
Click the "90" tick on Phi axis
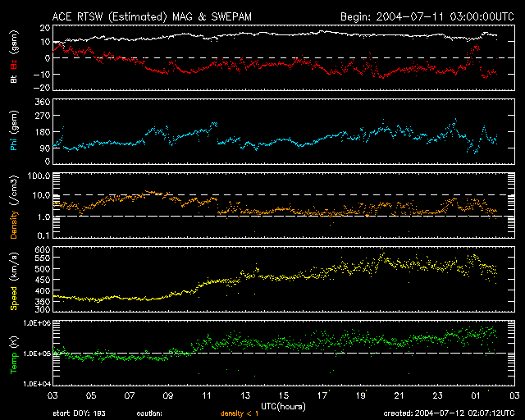pos(45,148)
